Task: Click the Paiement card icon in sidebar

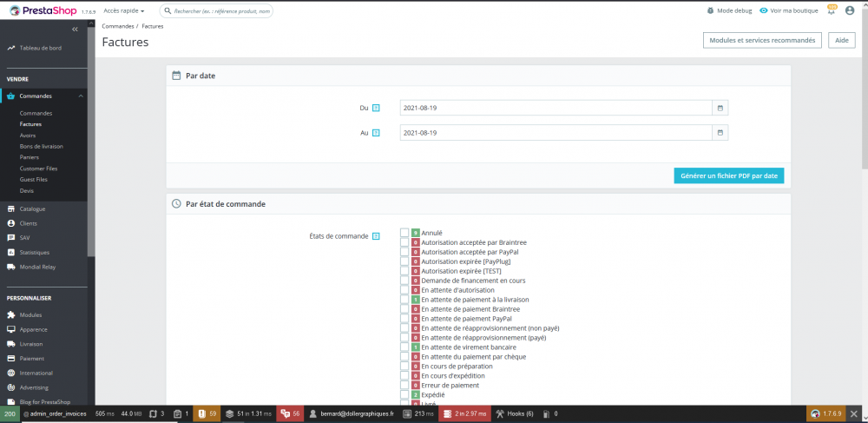Action: (10, 358)
